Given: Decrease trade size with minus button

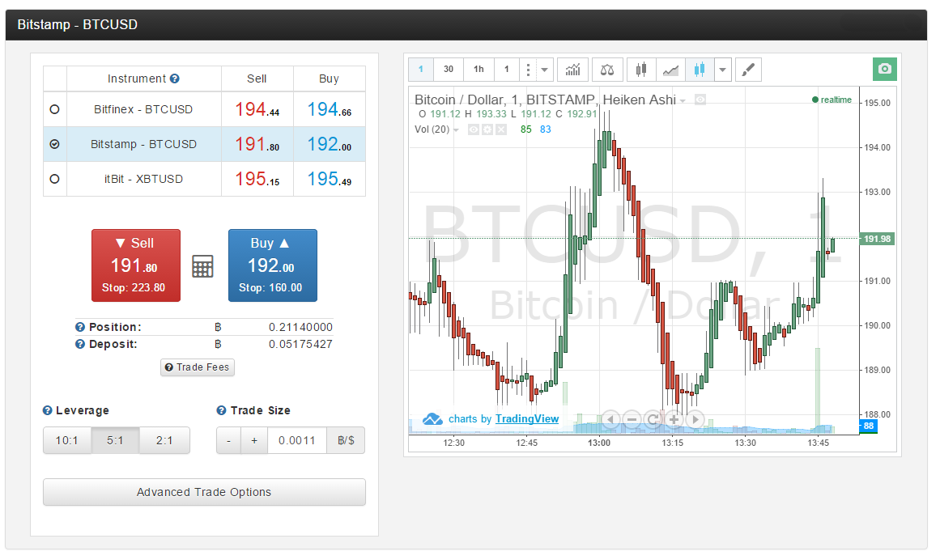Looking at the screenshot, I should (x=228, y=440).
